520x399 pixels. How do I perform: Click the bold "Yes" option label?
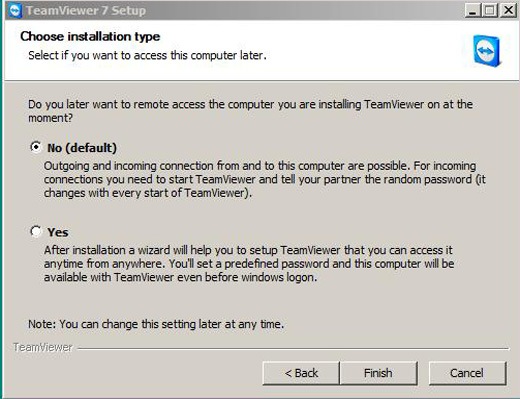tap(58, 232)
